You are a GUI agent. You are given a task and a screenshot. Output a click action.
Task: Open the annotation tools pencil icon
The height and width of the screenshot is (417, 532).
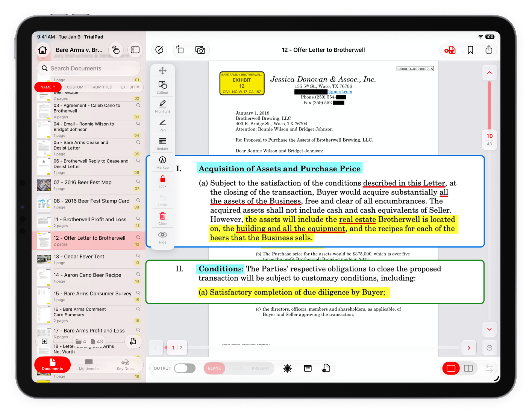[x=159, y=50]
